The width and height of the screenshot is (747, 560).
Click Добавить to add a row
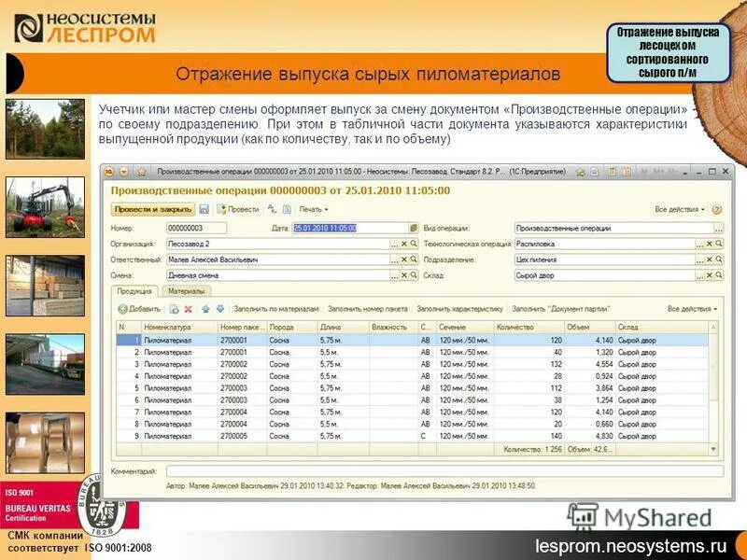pos(139,309)
